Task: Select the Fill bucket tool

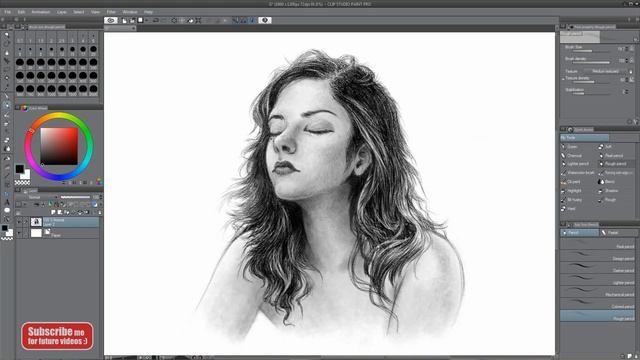Action: coord(7,158)
